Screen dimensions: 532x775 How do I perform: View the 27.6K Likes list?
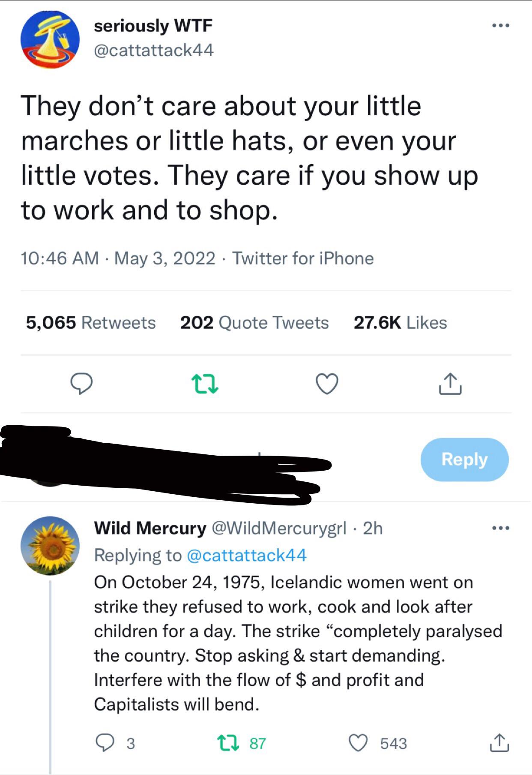click(400, 322)
